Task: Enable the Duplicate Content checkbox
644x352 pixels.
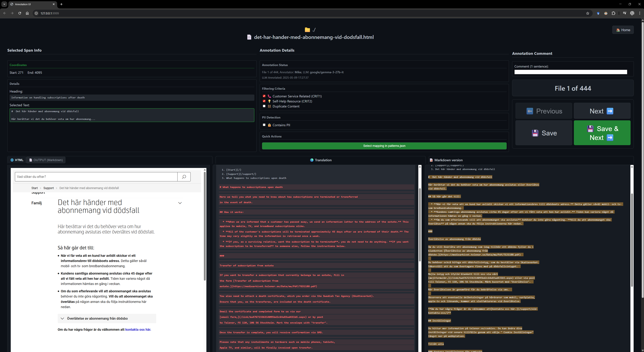Action: [x=264, y=106]
